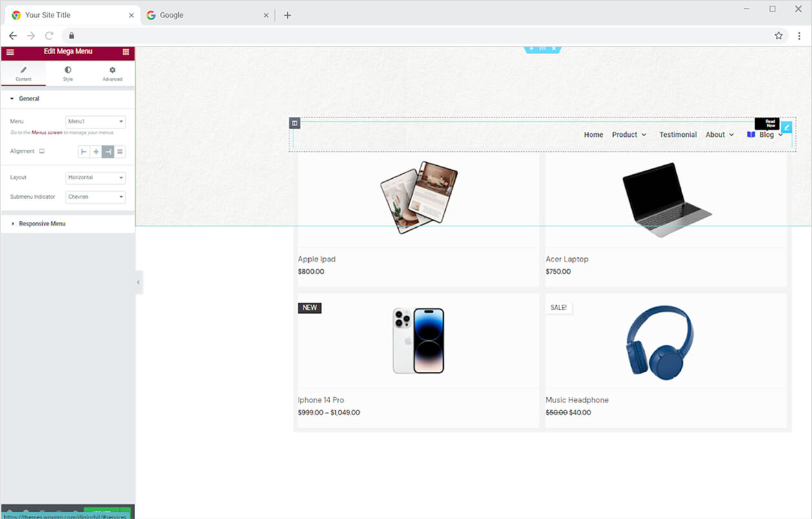Open the Submenu Indicator dropdown
812x519 pixels.
coord(96,197)
